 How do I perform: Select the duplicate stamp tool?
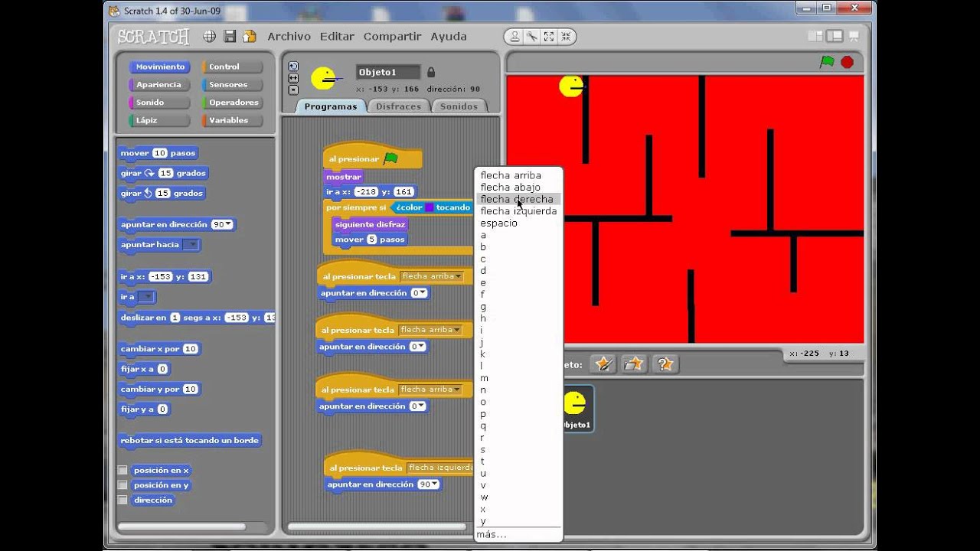pyautogui.click(x=514, y=36)
